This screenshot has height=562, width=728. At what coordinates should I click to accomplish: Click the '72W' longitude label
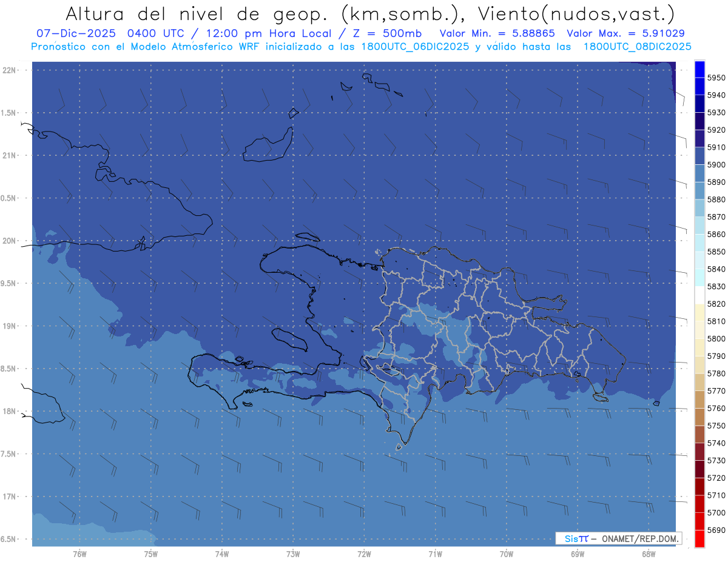coord(364,554)
